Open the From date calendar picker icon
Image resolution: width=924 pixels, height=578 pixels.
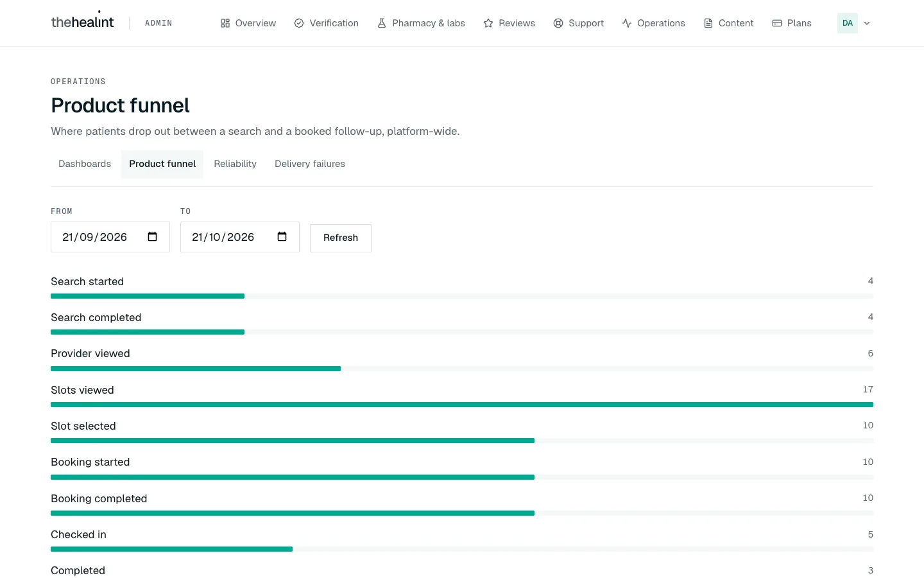[x=153, y=236]
